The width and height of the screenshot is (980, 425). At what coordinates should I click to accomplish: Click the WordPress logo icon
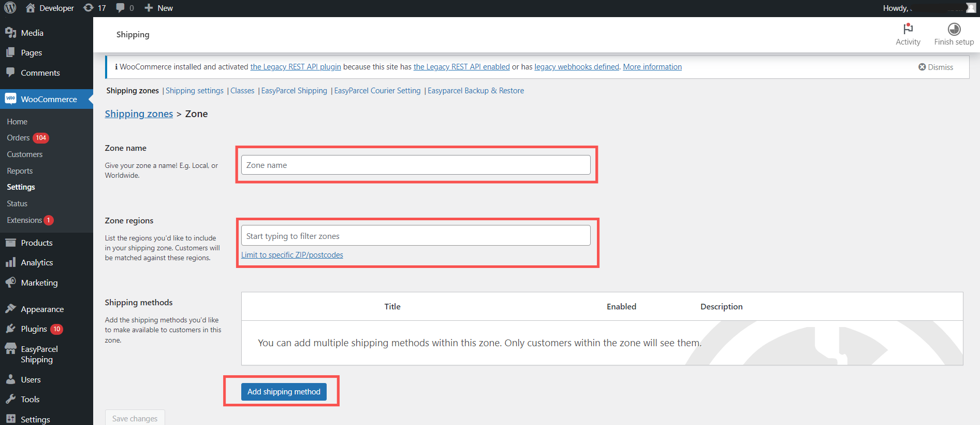point(10,8)
